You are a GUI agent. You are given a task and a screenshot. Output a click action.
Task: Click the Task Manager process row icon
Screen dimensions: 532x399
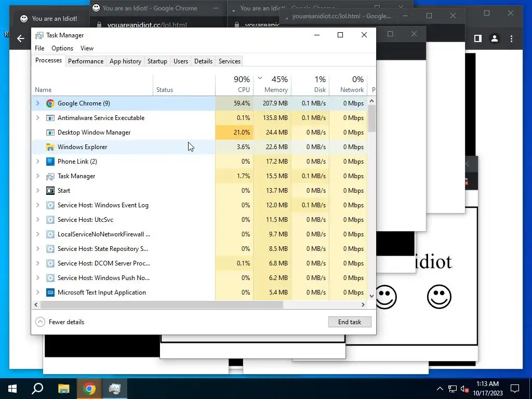(x=50, y=176)
